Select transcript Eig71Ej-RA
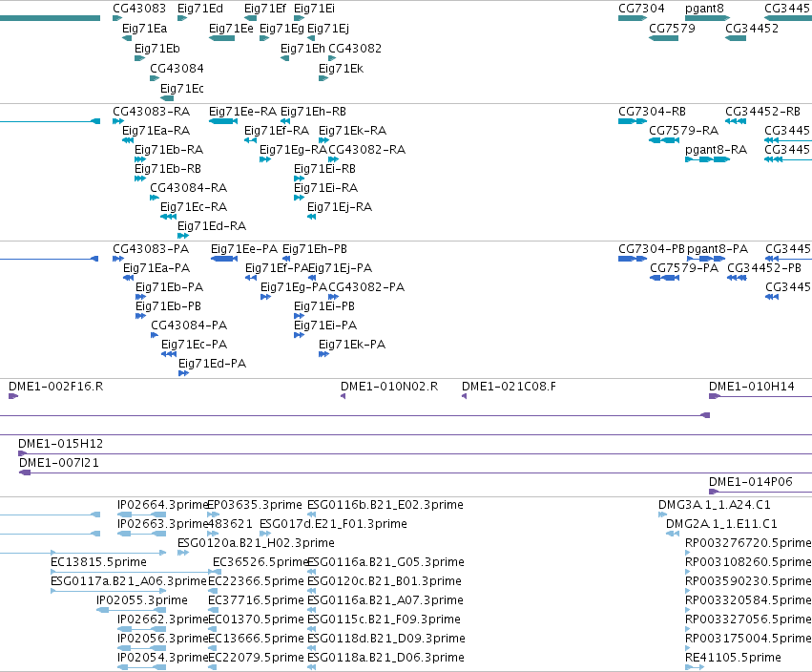The image size is (812, 672). (340, 207)
